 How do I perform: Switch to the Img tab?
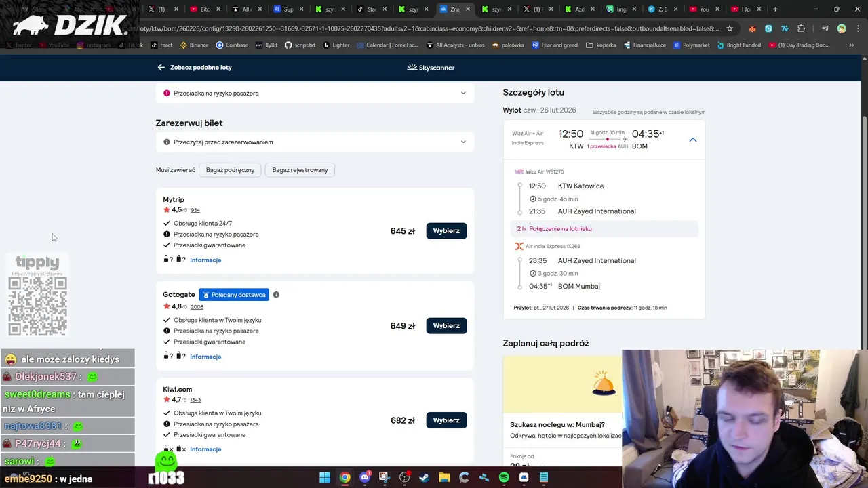(621, 9)
